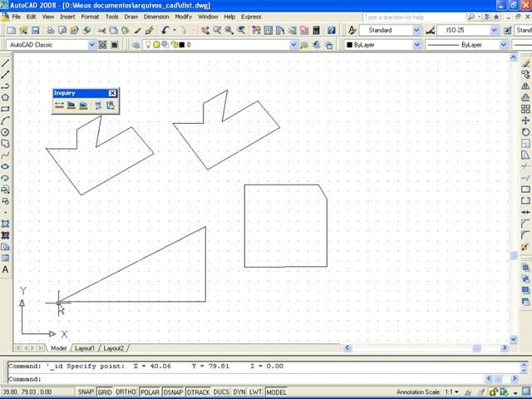Click the Open file icon
532x399 pixels.
pyautogui.click(x=23, y=31)
